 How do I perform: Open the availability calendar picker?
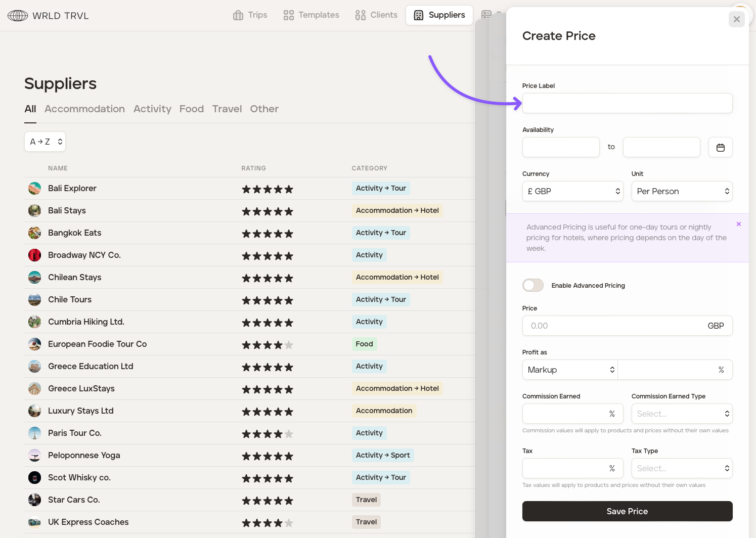tap(720, 147)
